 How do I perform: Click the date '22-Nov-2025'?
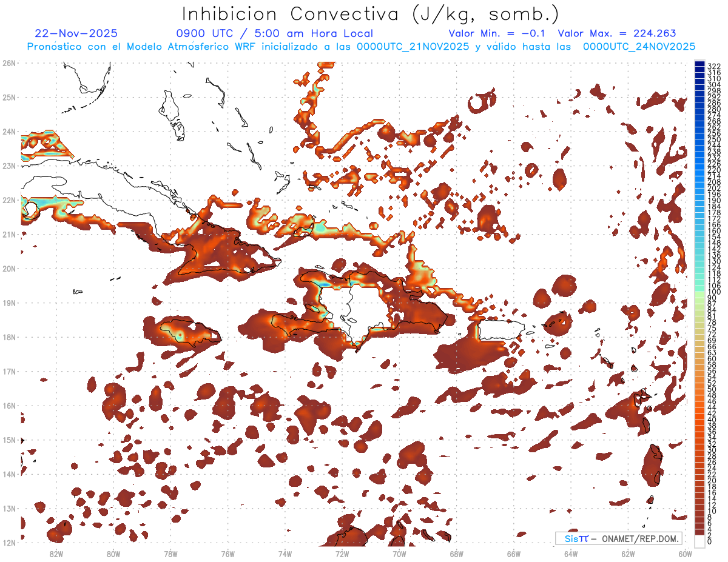coord(76,33)
